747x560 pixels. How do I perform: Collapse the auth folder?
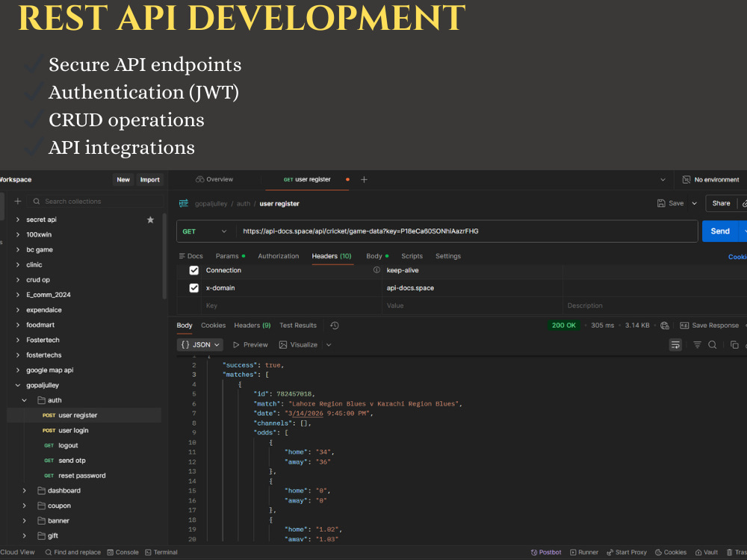point(25,400)
